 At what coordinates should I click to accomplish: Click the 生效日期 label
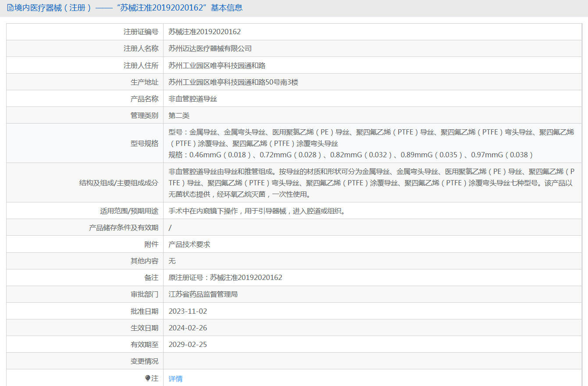pos(144,328)
